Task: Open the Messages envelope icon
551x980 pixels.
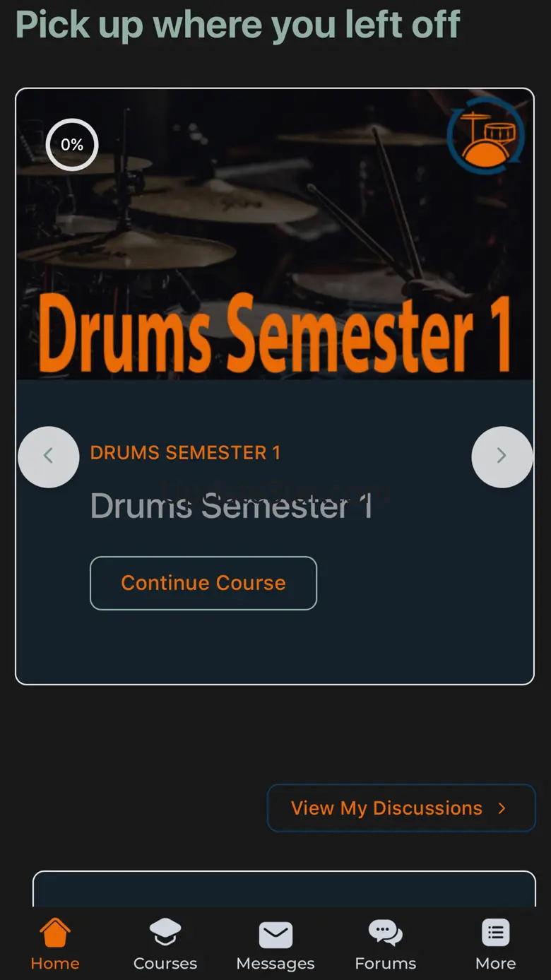Action: point(275,935)
